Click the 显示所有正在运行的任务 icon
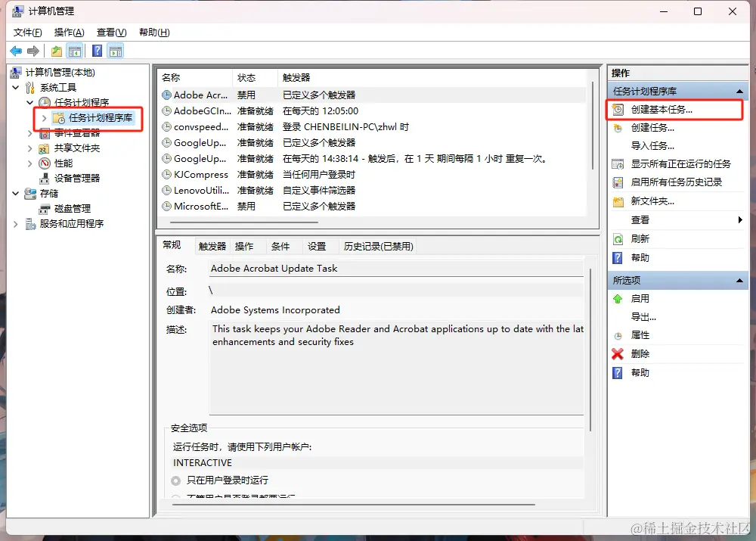Viewport: 756px width, 541px height. [618, 164]
